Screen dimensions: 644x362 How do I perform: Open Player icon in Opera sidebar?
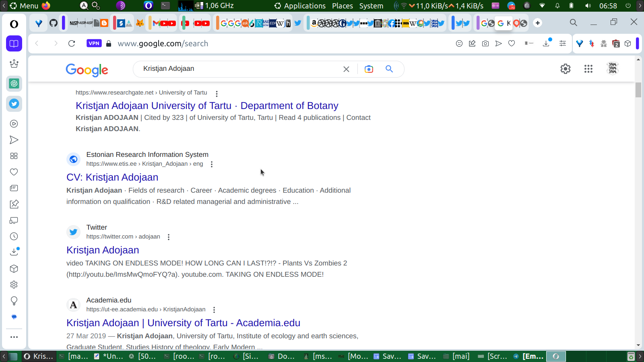14,124
